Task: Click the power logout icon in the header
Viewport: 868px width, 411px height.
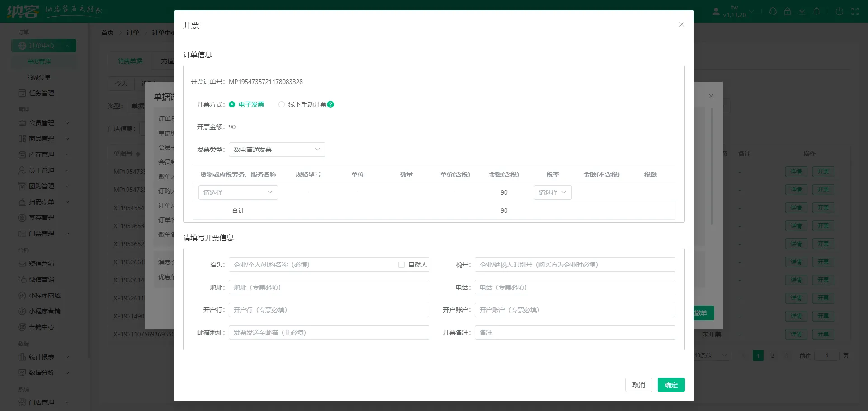Action: 840,11
